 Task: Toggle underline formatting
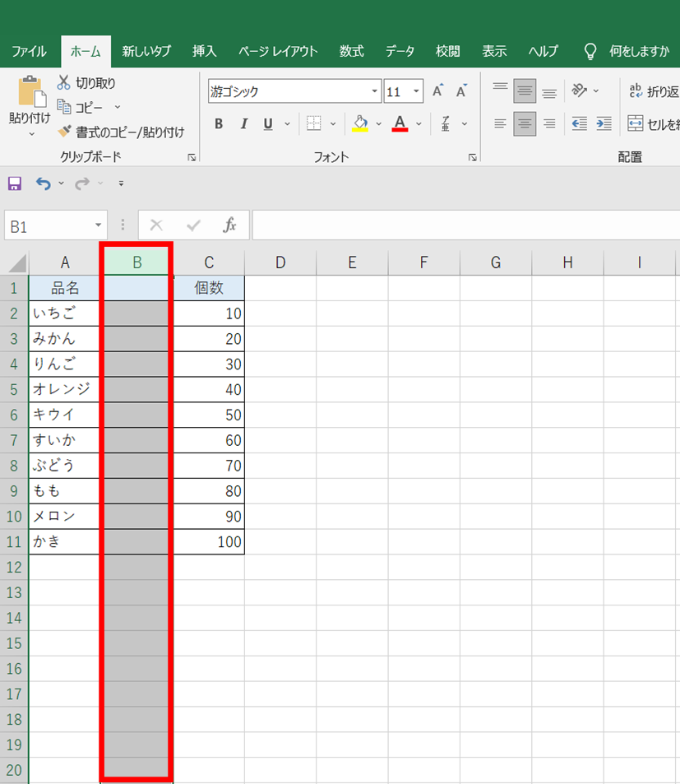pos(268,123)
